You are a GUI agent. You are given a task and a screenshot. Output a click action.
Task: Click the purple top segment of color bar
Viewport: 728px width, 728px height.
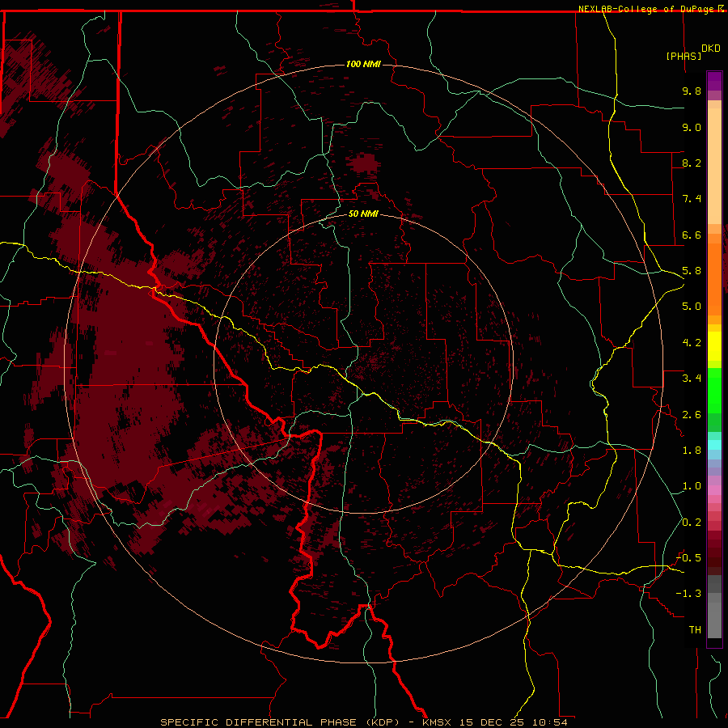point(714,81)
